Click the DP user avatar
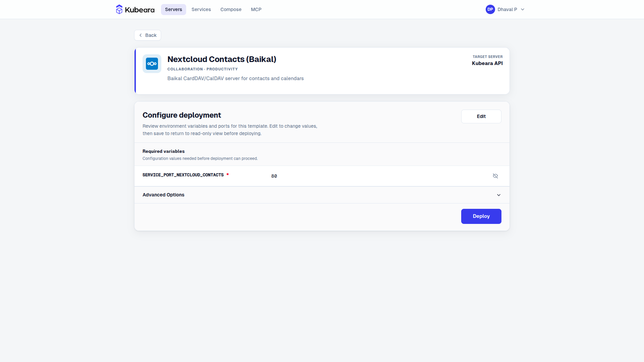644x362 pixels. coord(490,9)
